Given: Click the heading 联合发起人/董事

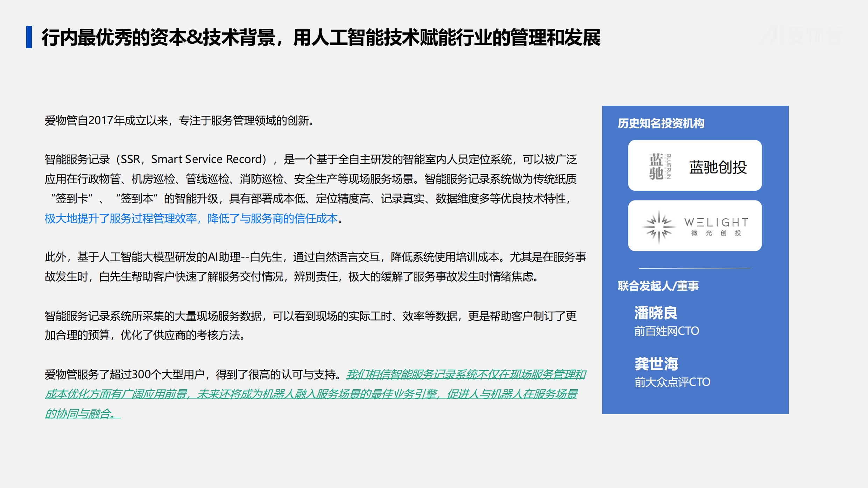Looking at the screenshot, I should pyautogui.click(x=658, y=286).
